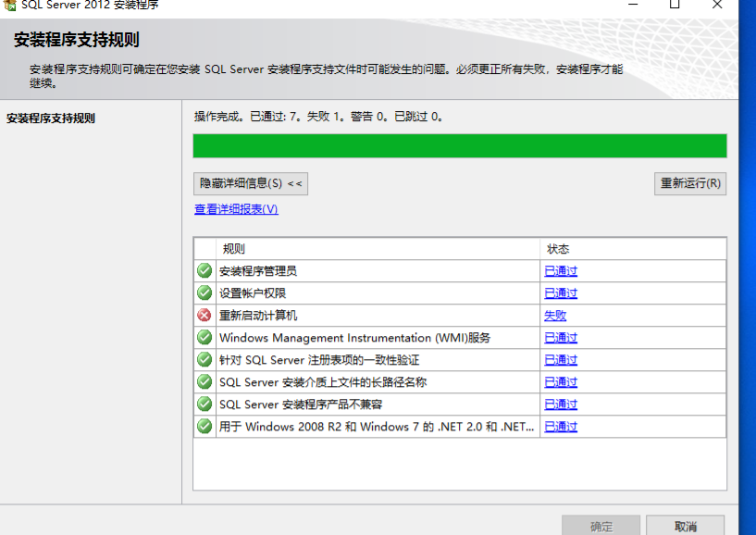Open 已通过 status for 注册表项的一致性验证

pyautogui.click(x=561, y=360)
